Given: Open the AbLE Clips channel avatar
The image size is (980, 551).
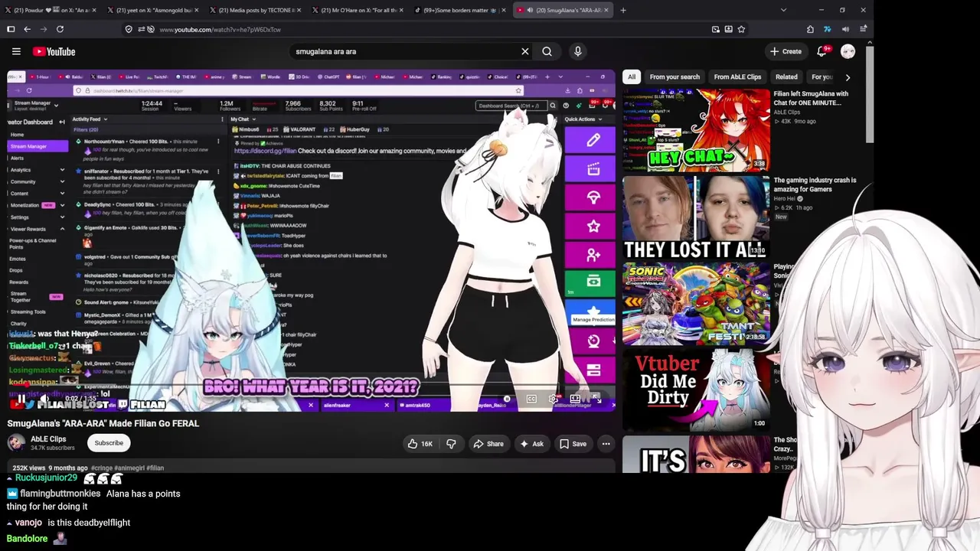Looking at the screenshot, I should [x=16, y=443].
